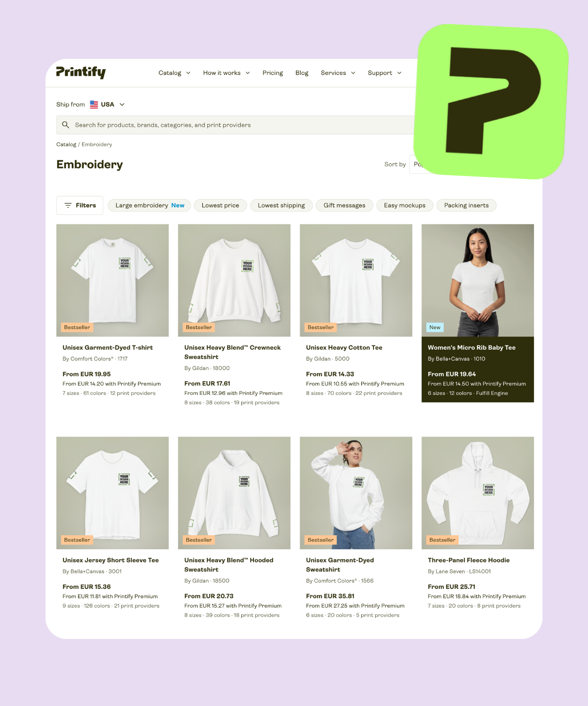Viewport: 588px width, 706px height.
Task: Click the Printify logo in header
Action: (x=81, y=72)
